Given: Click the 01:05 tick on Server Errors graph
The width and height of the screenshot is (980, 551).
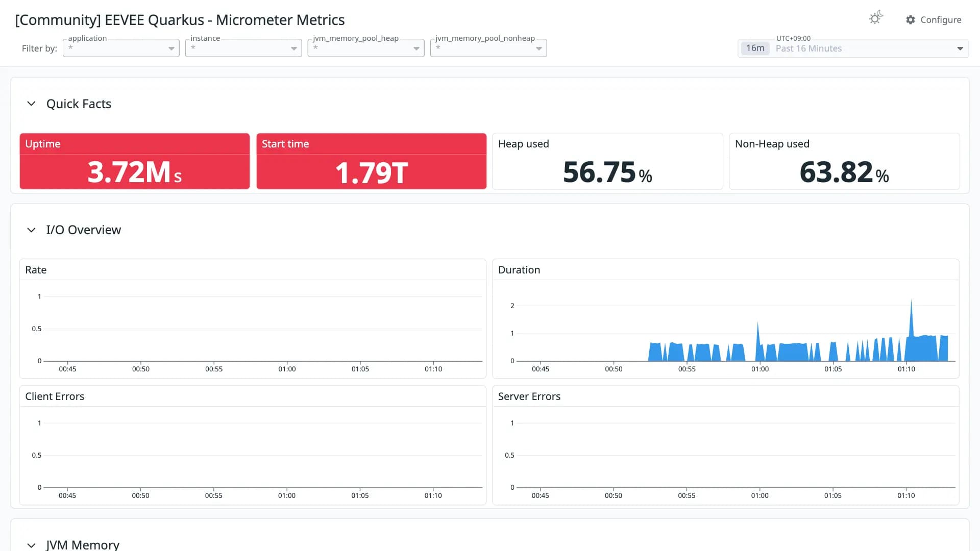Looking at the screenshot, I should pyautogui.click(x=833, y=495).
